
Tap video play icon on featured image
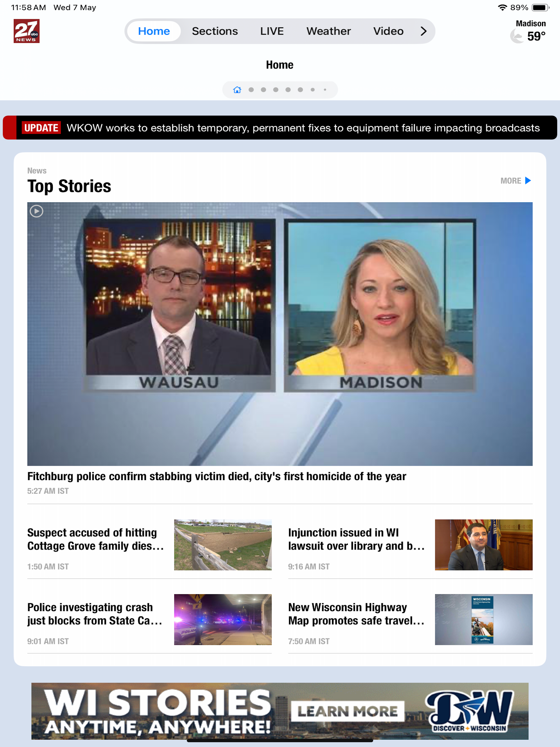(36, 211)
